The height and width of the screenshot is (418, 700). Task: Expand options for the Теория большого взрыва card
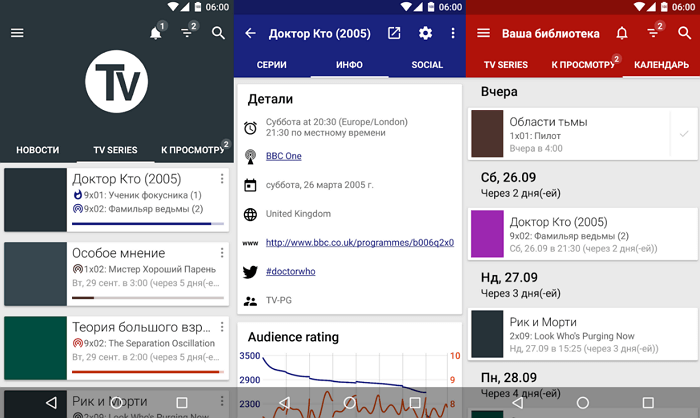pyautogui.click(x=221, y=328)
